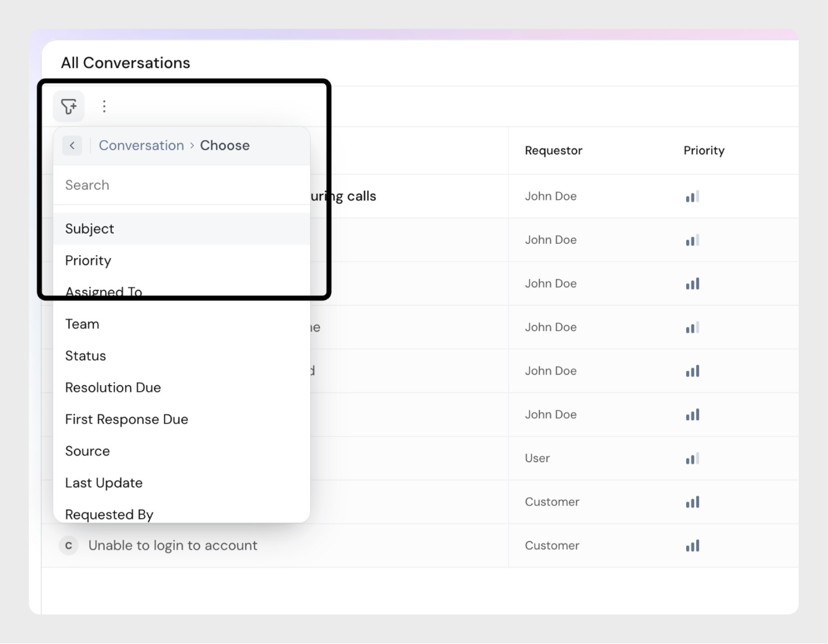Select Priority filter option
Screen dimensions: 828x644
pyautogui.click(x=88, y=261)
